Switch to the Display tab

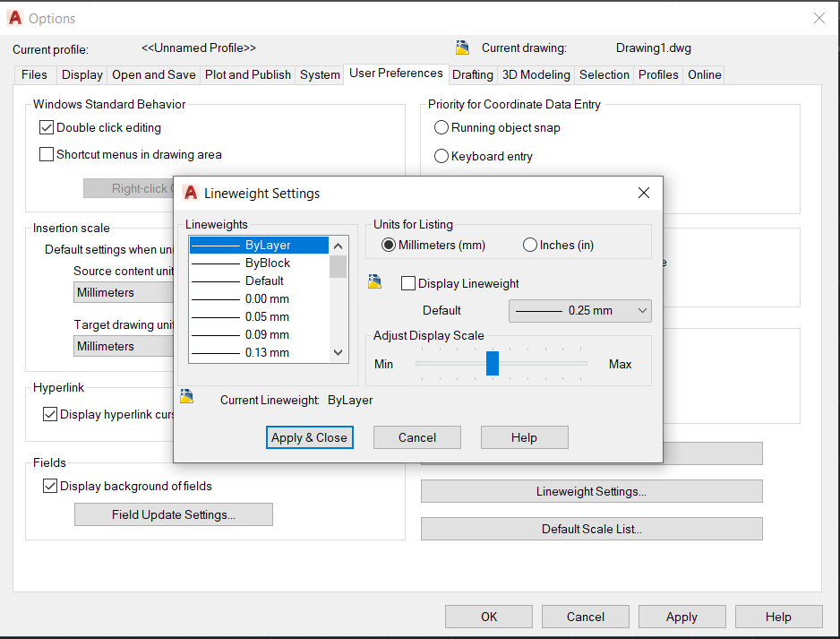coord(82,74)
